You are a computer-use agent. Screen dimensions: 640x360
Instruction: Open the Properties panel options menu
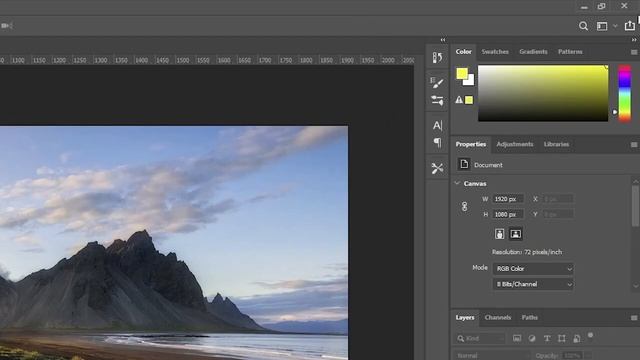pyautogui.click(x=634, y=144)
